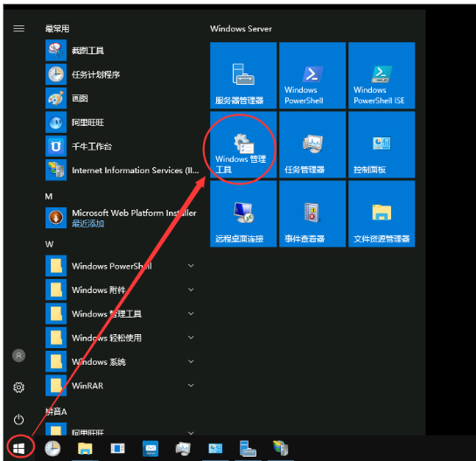Open the 控制面板 tile
Viewport: 476px width, 461px height.
pos(381,144)
